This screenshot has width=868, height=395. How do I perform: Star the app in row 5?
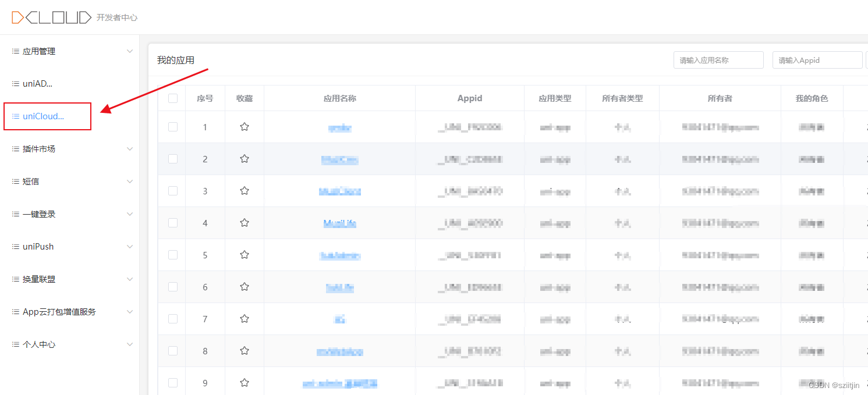[245, 254]
